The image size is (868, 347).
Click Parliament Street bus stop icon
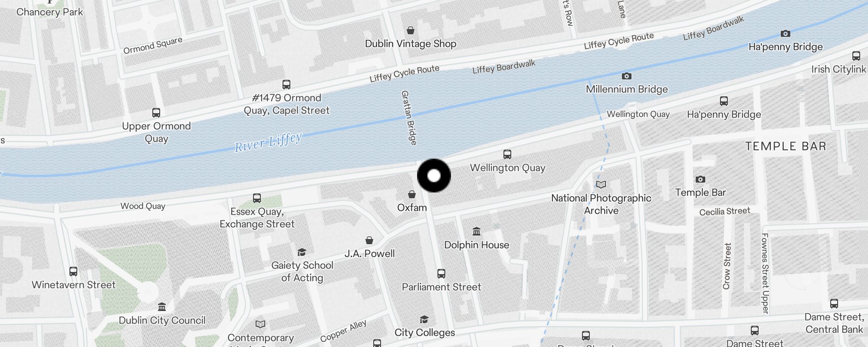coord(441,274)
